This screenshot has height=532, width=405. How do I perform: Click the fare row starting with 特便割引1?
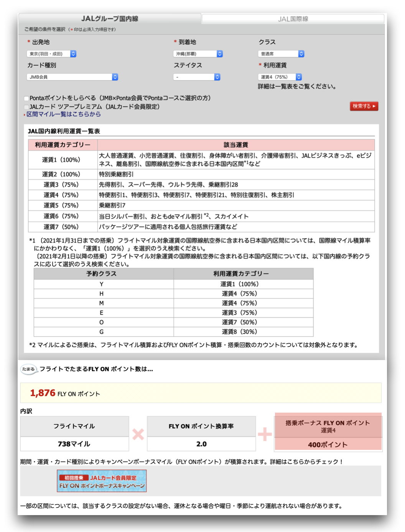point(236,195)
